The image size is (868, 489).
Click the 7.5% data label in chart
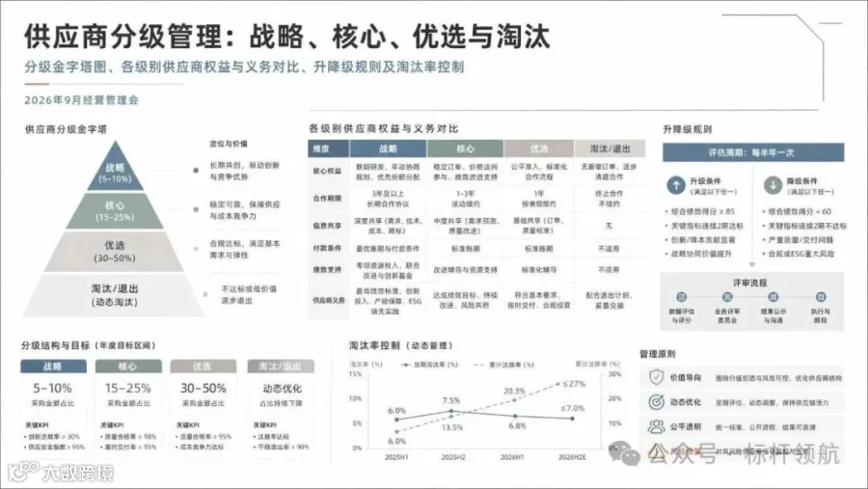click(451, 400)
